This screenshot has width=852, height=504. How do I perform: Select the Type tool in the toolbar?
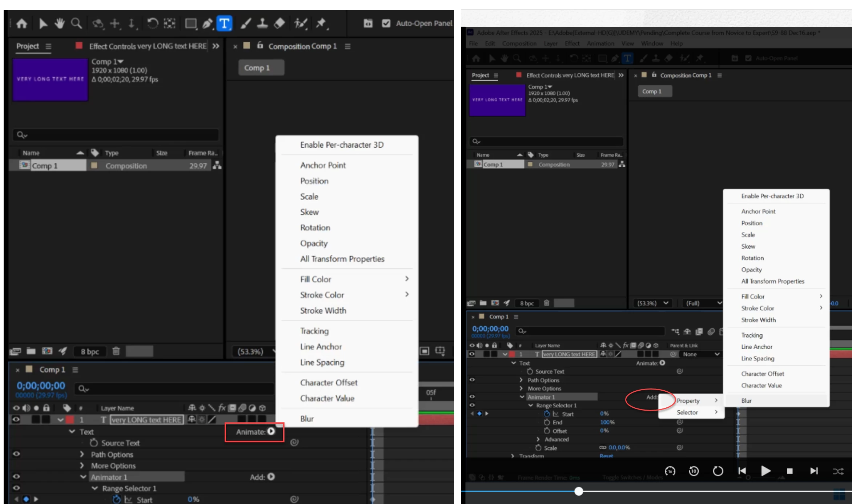click(224, 24)
